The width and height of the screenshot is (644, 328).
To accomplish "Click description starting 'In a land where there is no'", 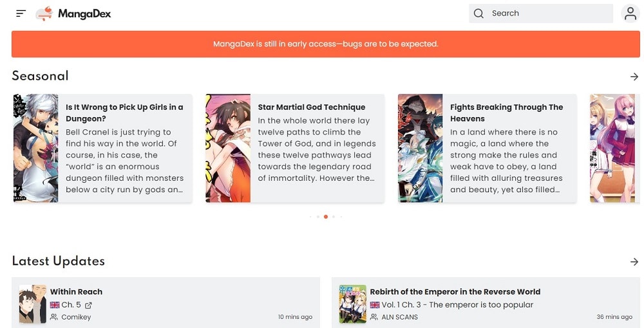I will pos(506,161).
